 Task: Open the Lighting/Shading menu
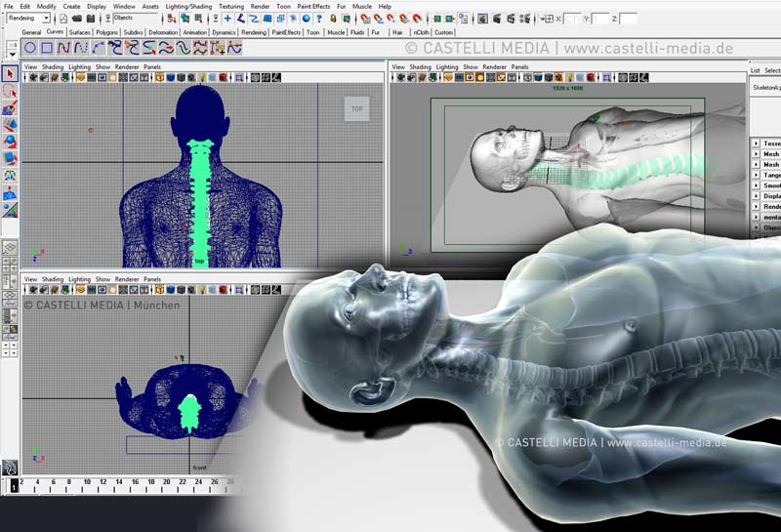pos(188,7)
